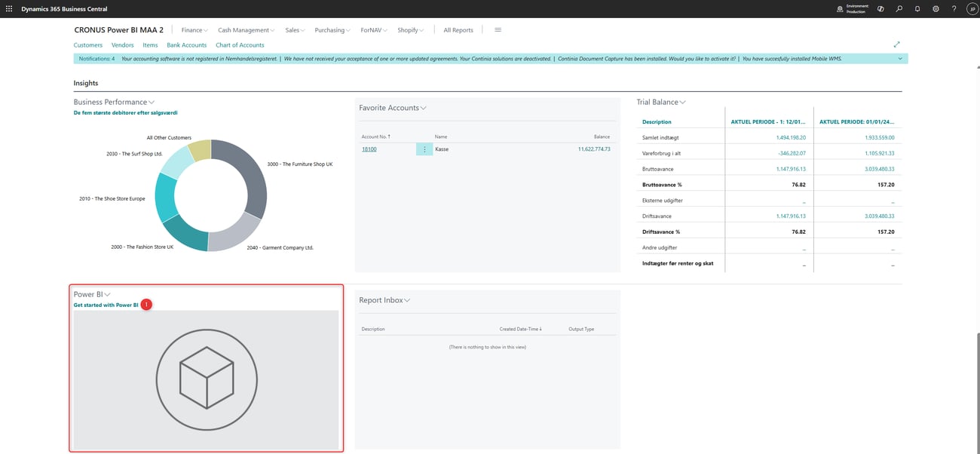Click the expand page arrows icon
Viewport: 980px width, 454px height.
coord(896,44)
